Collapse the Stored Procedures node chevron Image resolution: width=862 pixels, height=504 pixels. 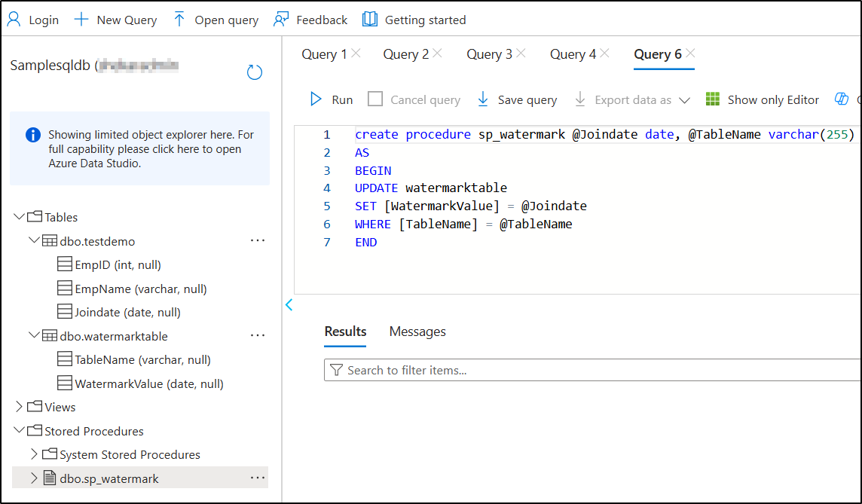click(20, 430)
